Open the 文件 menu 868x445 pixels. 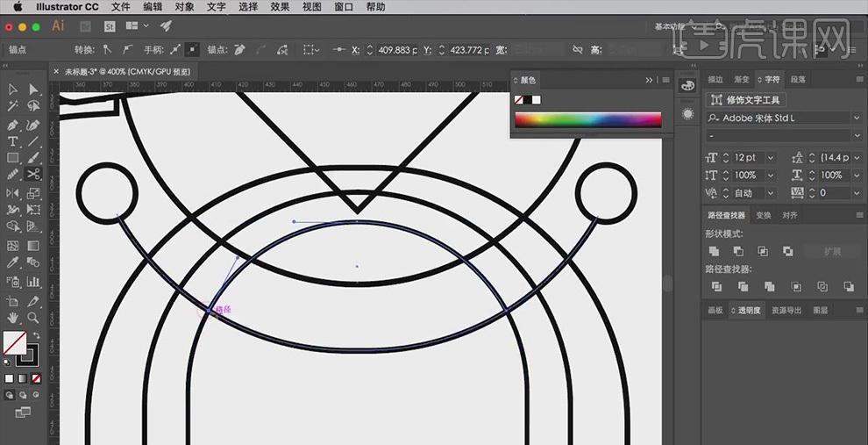pos(120,7)
